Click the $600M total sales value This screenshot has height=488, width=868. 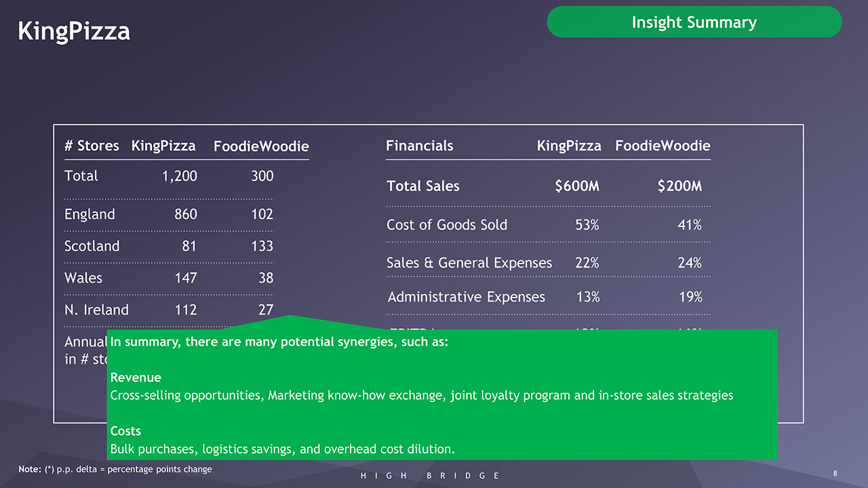(576, 186)
